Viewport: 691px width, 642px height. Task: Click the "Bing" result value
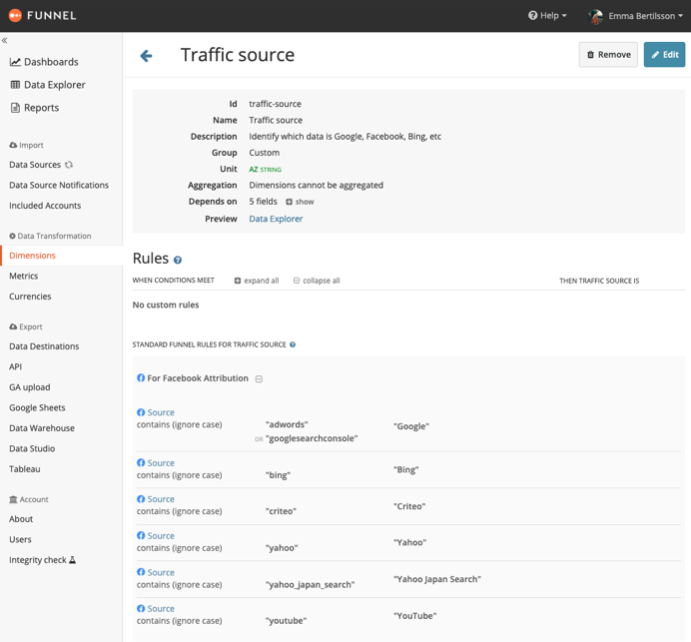(x=406, y=469)
